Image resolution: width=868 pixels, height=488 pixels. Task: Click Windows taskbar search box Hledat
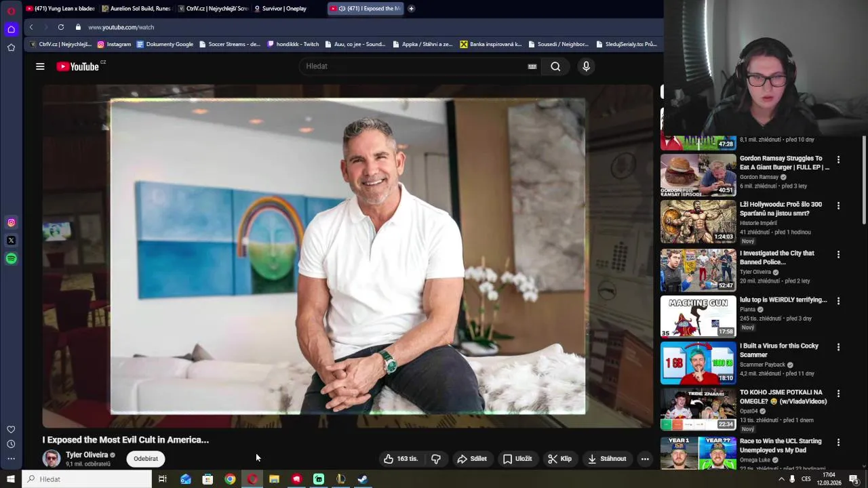[87, 479]
